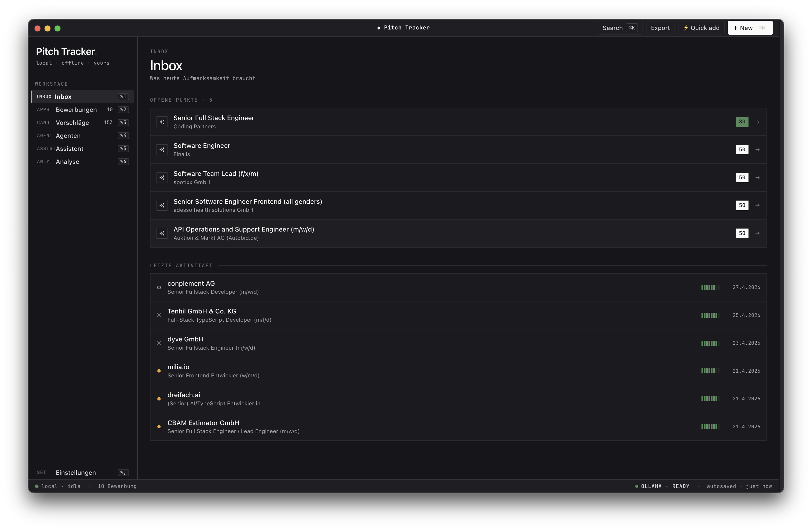Open Agenten in the sidebar
The height and width of the screenshot is (530, 812).
tap(82, 136)
